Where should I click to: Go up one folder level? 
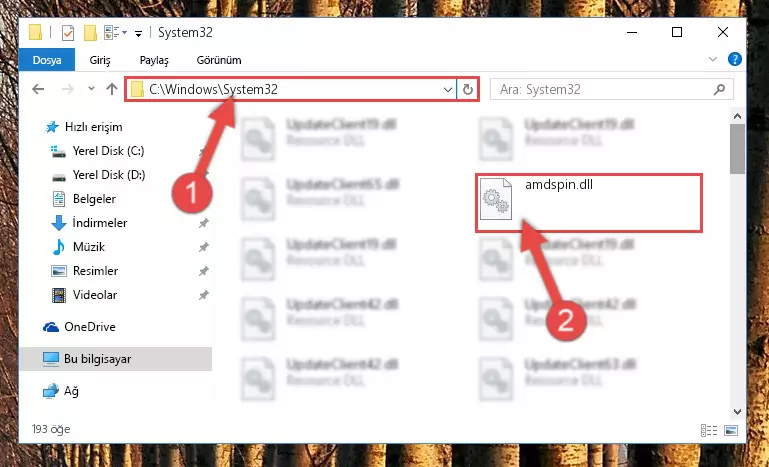(x=112, y=89)
